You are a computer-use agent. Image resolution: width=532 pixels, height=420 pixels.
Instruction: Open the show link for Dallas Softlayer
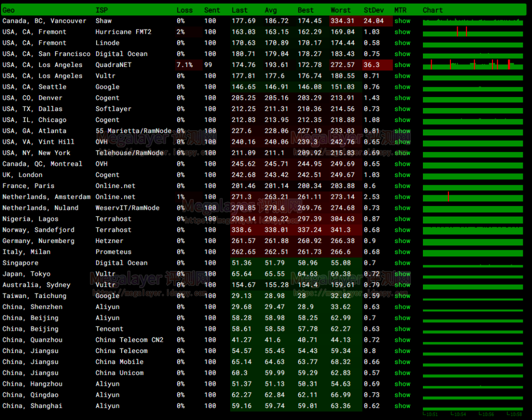click(403, 109)
